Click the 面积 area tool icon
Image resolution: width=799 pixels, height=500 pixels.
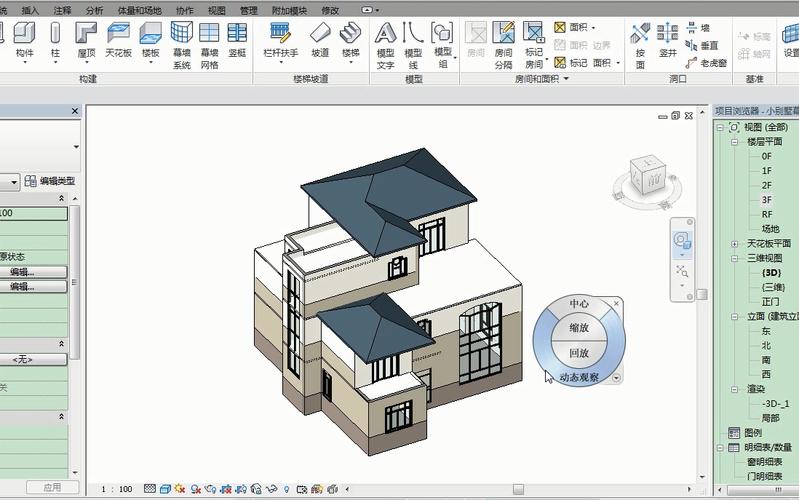pyautogui.click(x=560, y=28)
